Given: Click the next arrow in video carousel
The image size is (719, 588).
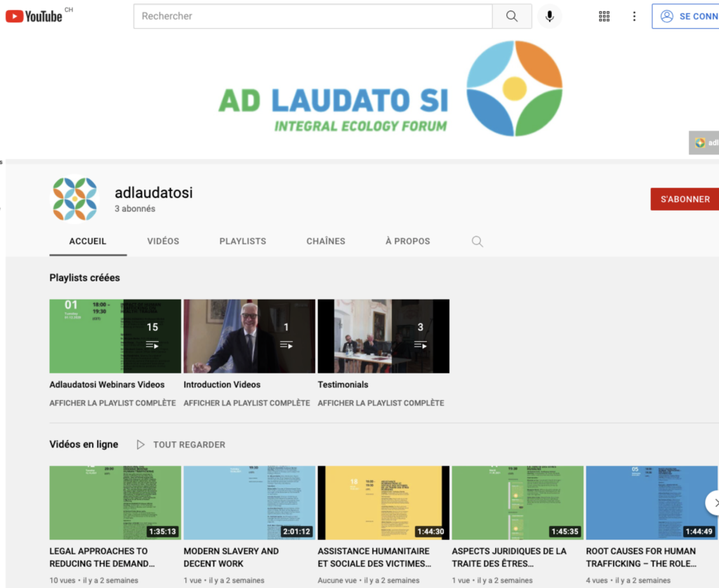Looking at the screenshot, I should tap(713, 502).
